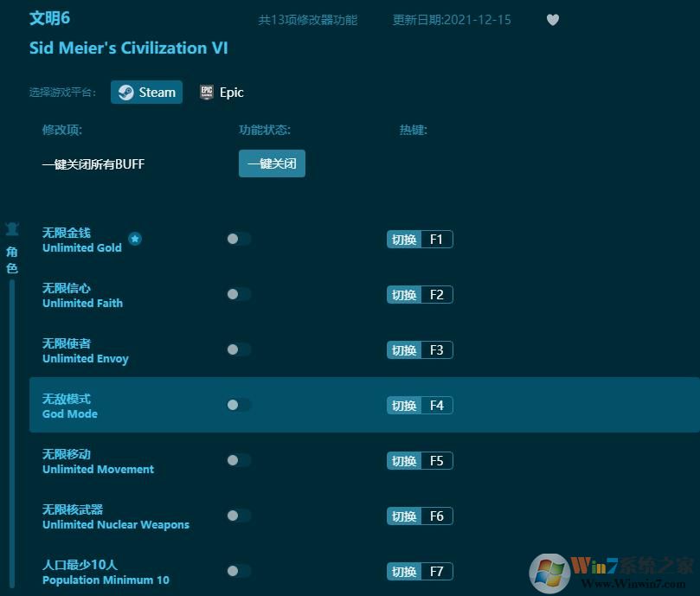Click the star badge beside Unlimited Gold
The height and width of the screenshot is (596, 700).
click(135, 239)
